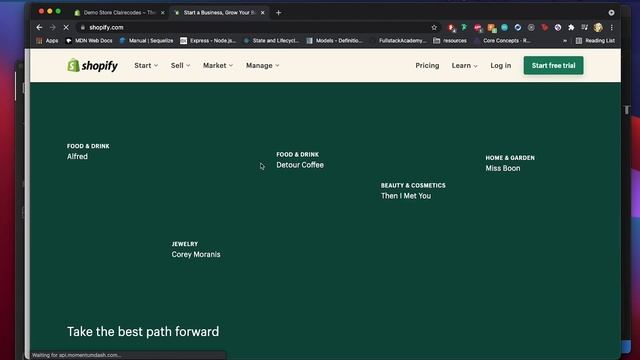Click the site lock icon in the address bar
The image size is (640, 360).
82,27
